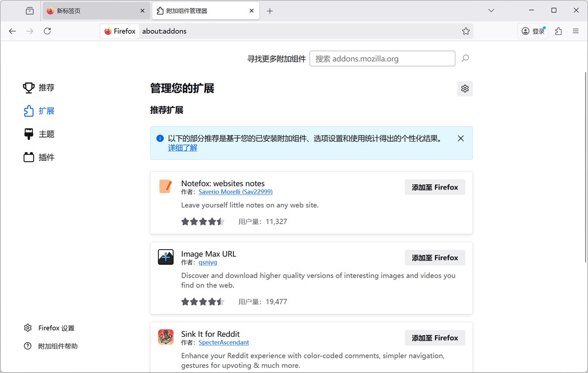Viewport: 588px width, 373px height.
Task: Dismiss the personalized recommendations notice
Action: pos(460,138)
